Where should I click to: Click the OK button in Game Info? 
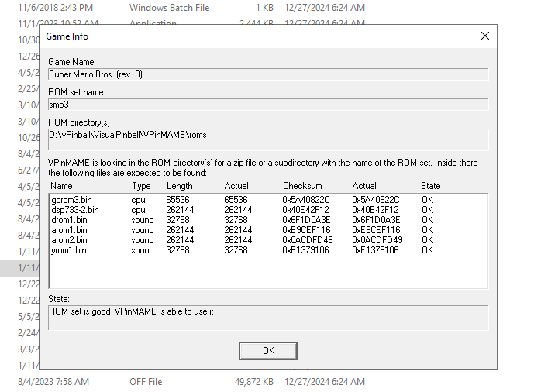[268, 351]
